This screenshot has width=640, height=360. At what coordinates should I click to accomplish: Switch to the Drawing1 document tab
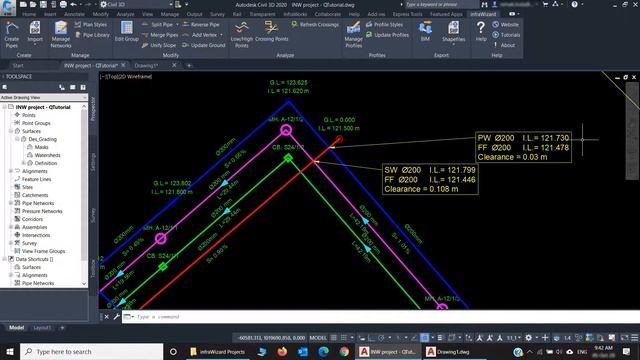(x=146, y=65)
